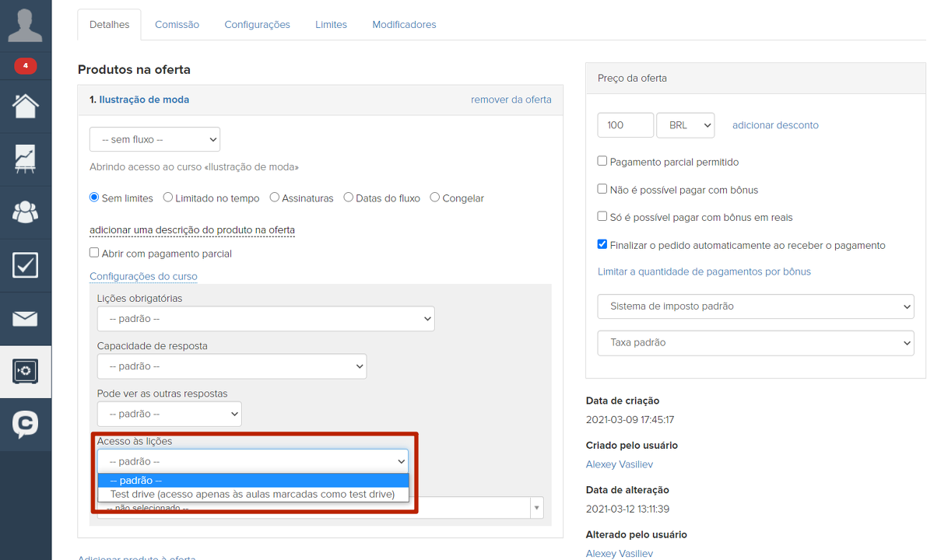Click the remover da oferta link
The image size is (934, 560).
click(511, 100)
